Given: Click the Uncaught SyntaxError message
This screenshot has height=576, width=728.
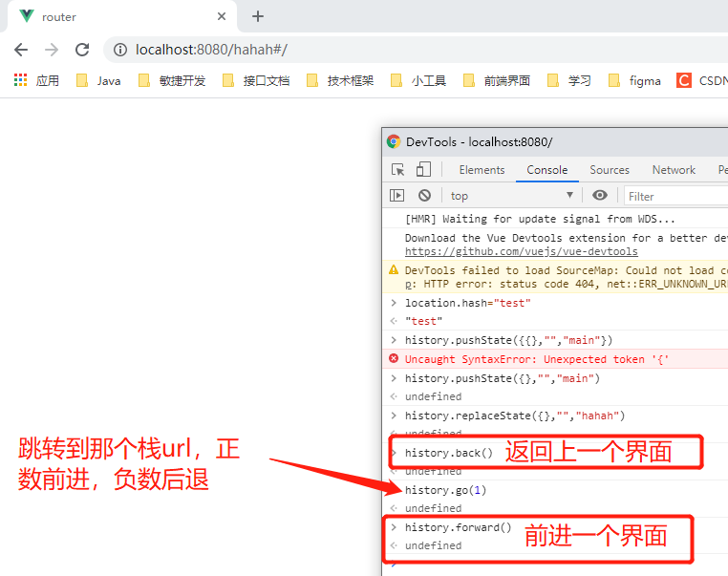Looking at the screenshot, I should 537,359.
